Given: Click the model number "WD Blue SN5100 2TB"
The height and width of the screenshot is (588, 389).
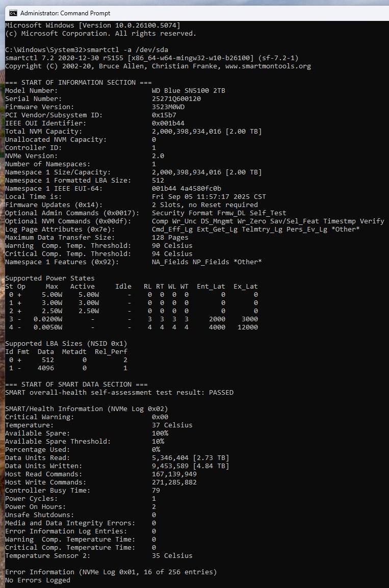Looking at the screenshot, I should coord(188,90).
